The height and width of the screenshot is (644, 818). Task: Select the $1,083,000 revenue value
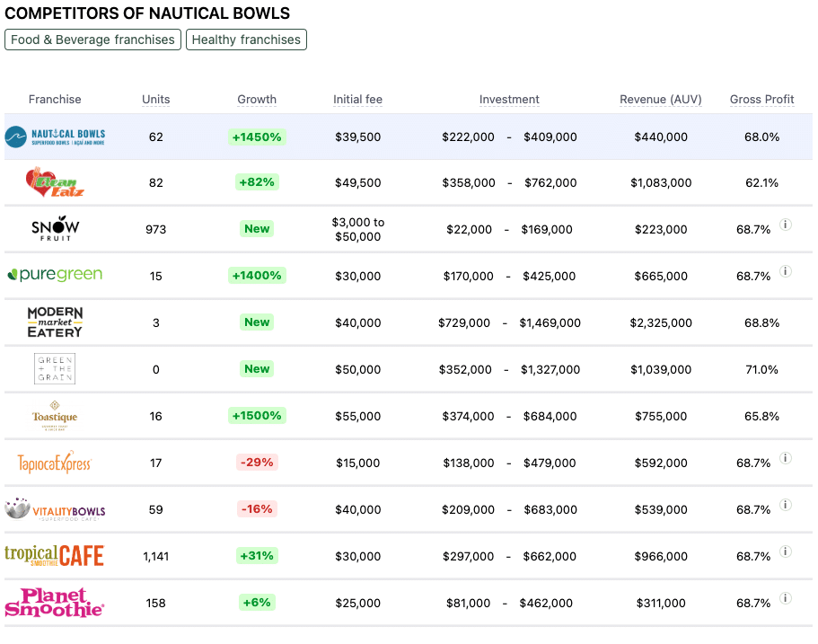(x=661, y=182)
